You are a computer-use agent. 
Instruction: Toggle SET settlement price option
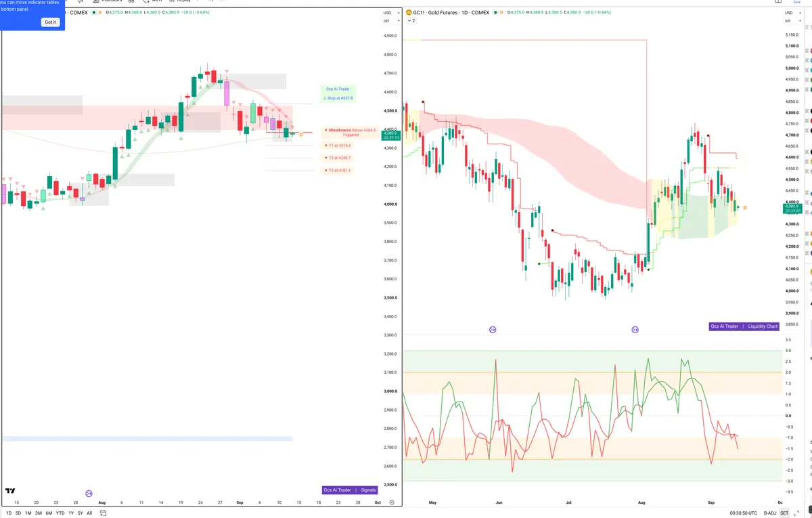(784, 513)
